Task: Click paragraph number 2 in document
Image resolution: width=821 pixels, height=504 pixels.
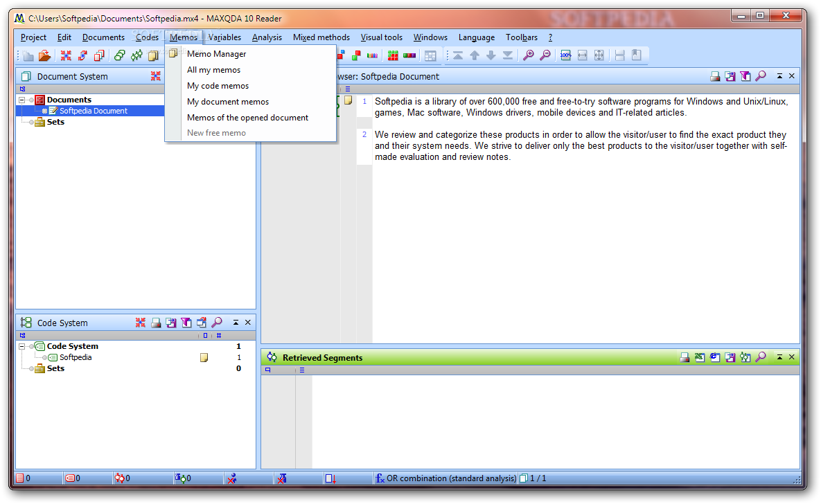Action: tap(364, 134)
